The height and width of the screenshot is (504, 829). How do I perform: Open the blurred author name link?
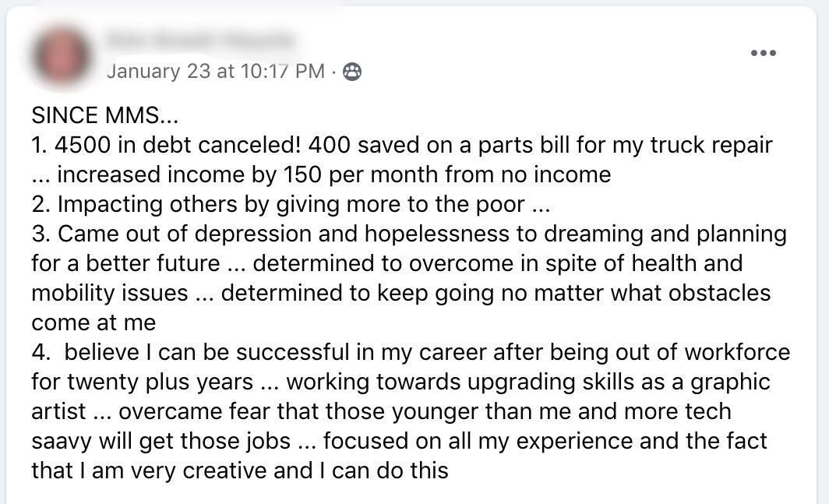click(201, 39)
